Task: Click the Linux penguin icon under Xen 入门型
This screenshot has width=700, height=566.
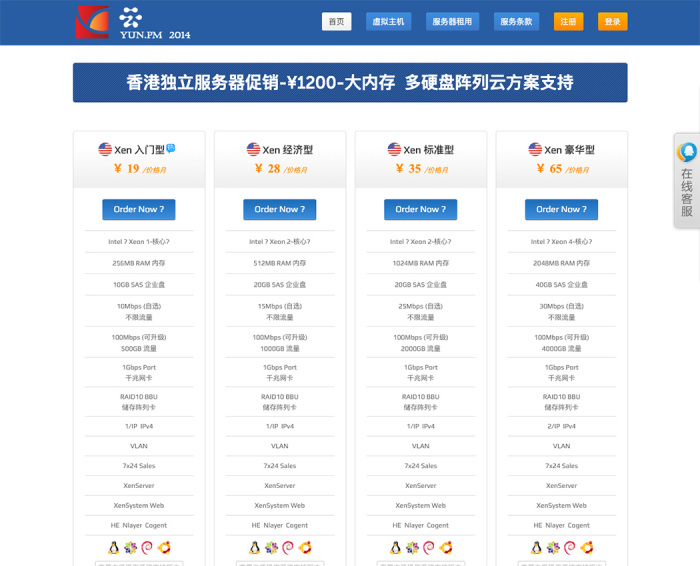Action: 113,547
